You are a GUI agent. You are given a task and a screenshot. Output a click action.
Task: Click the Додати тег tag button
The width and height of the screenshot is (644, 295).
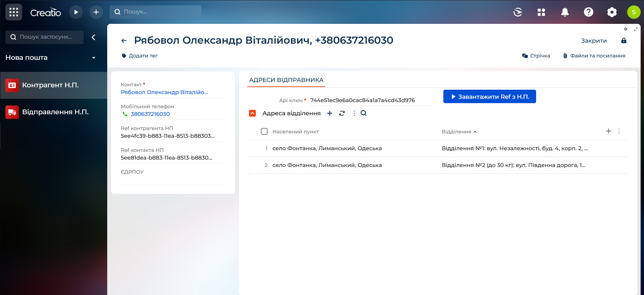pos(139,56)
